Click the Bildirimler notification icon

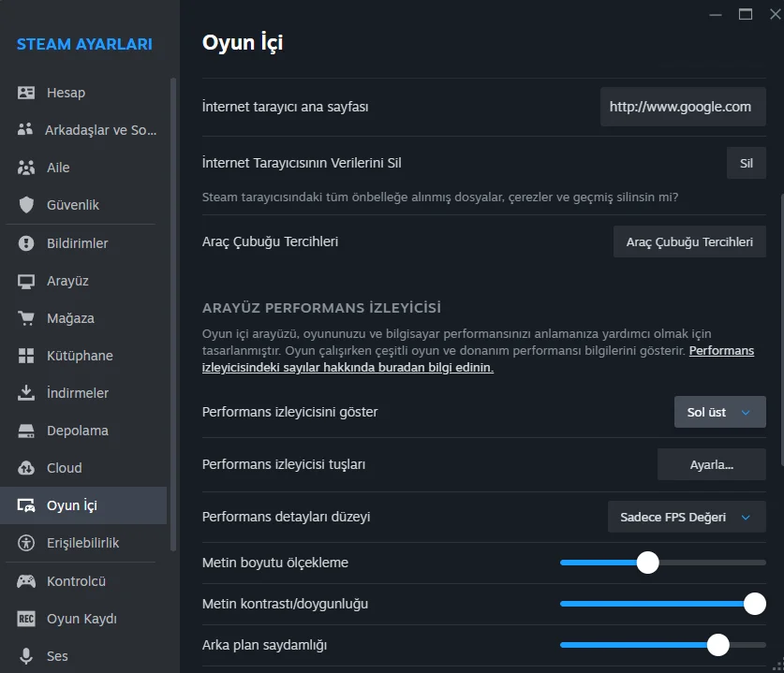click(26, 243)
